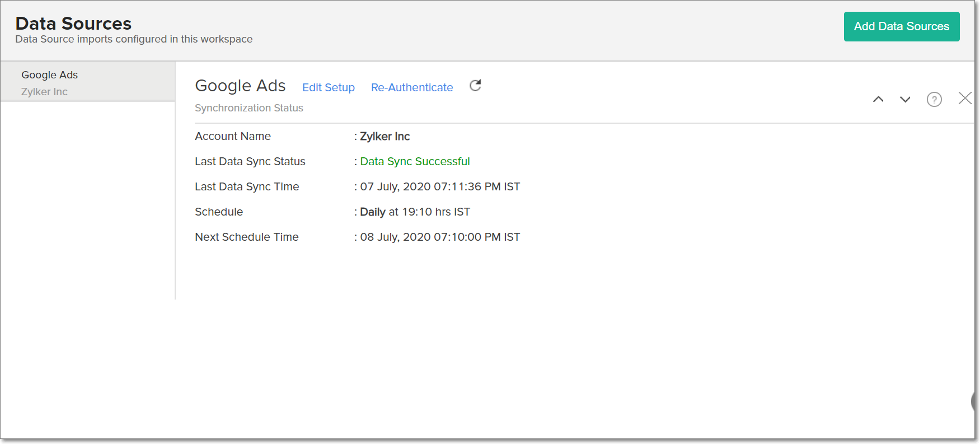Open the Edit Setup link
Screen dimensions: 980x444
coord(329,87)
